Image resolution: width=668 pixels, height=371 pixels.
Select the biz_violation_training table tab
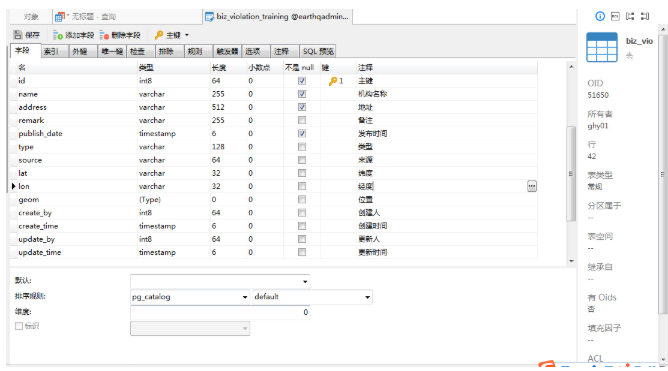tap(277, 16)
